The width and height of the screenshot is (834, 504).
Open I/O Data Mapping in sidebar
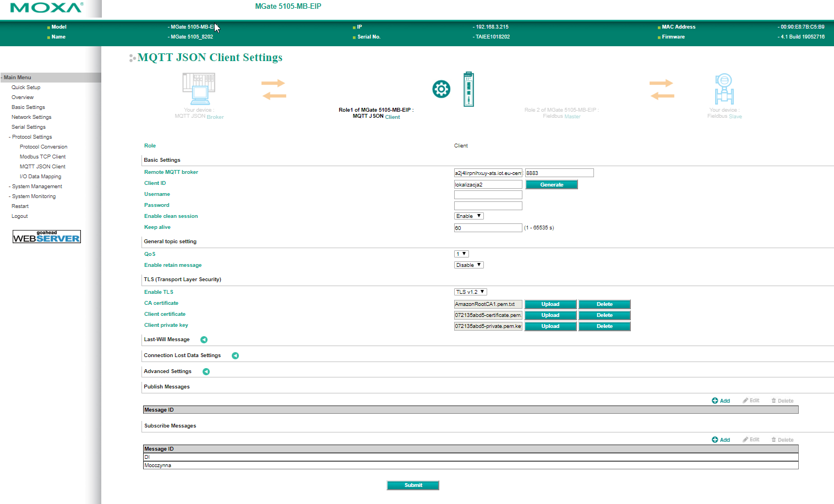coord(40,177)
